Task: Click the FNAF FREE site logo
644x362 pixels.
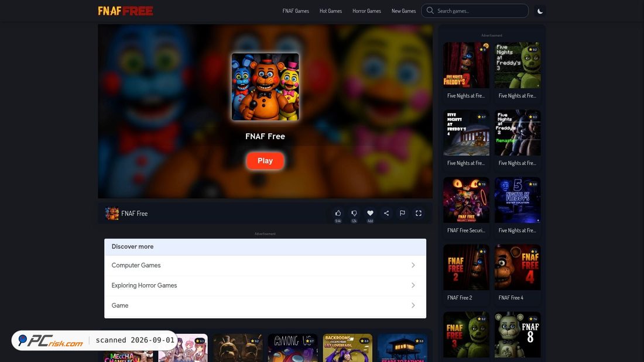Action: (x=125, y=11)
